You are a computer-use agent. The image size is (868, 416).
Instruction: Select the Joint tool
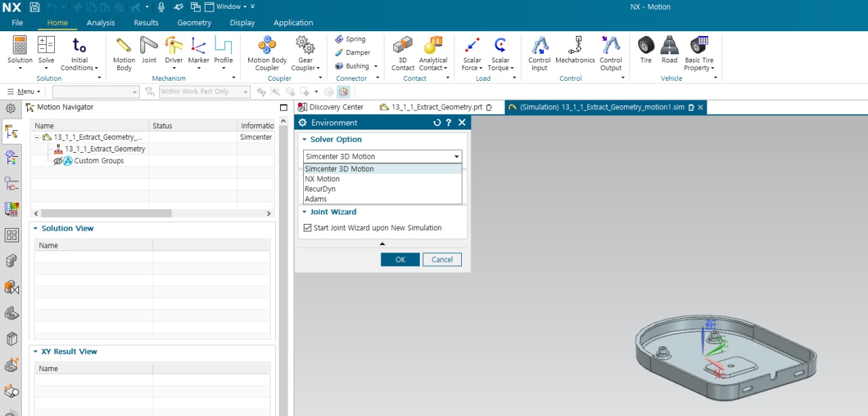149,46
